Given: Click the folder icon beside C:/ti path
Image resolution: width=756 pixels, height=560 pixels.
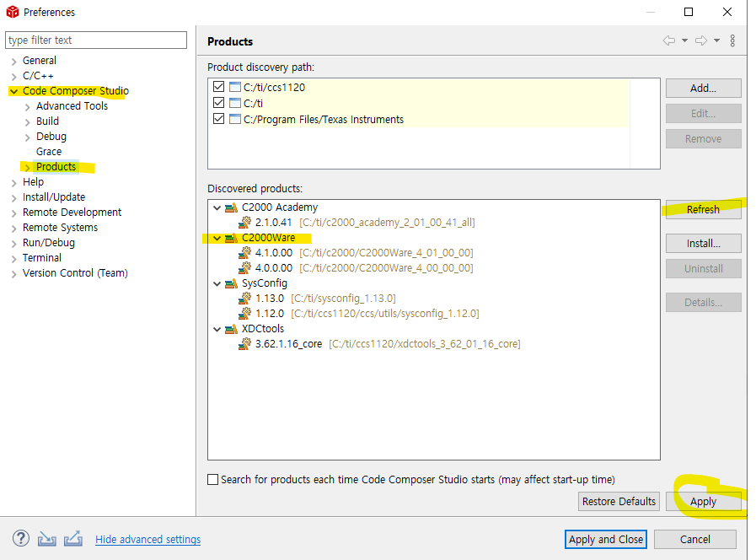Looking at the screenshot, I should coord(235,103).
